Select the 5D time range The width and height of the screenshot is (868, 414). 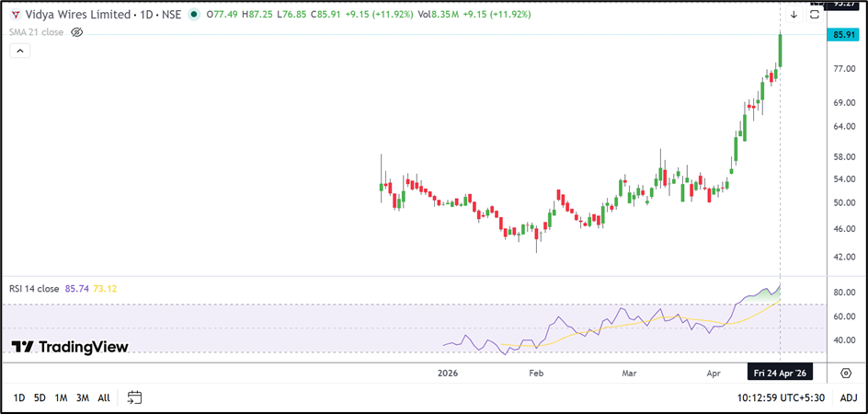[40, 397]
